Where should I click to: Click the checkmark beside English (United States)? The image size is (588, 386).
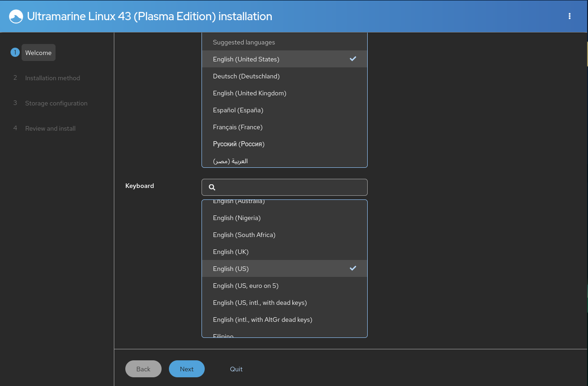click(353, 59)
